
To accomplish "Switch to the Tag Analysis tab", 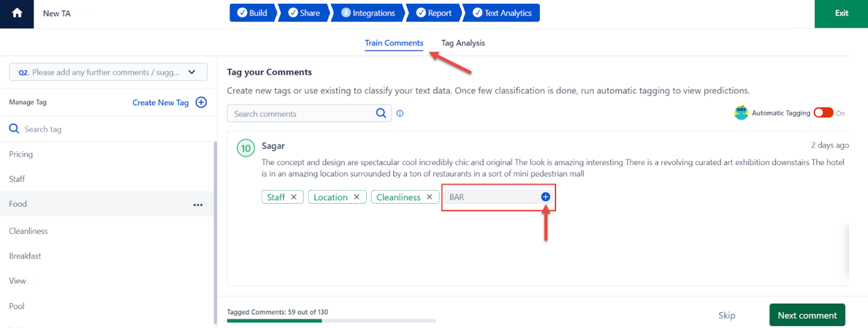I will pos(463,43).
